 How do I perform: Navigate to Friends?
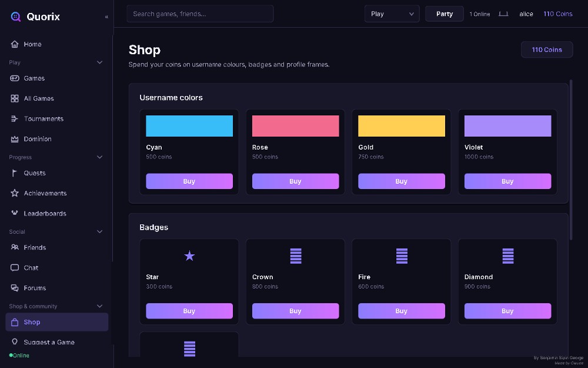[x=57, y=247]
